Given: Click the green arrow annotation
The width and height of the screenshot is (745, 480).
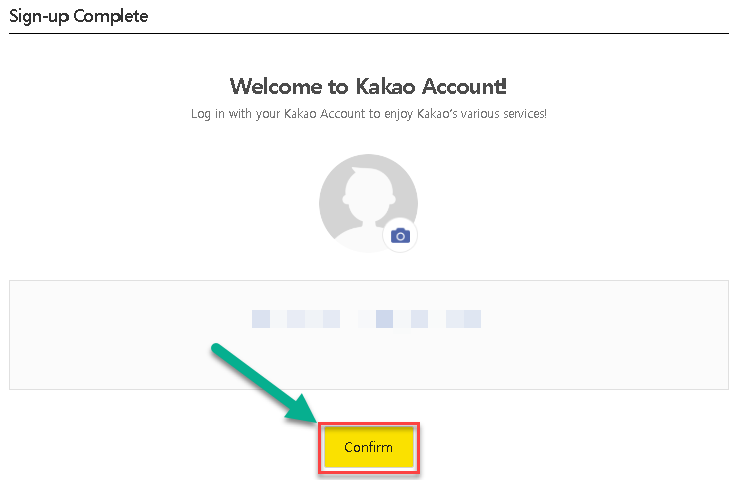Looking at the screenshot, I should [264, 383].
